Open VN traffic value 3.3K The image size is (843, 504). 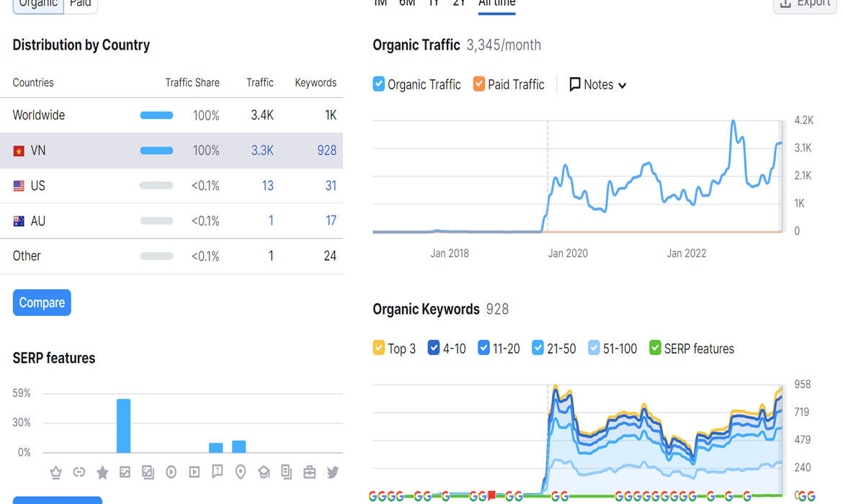262,150
